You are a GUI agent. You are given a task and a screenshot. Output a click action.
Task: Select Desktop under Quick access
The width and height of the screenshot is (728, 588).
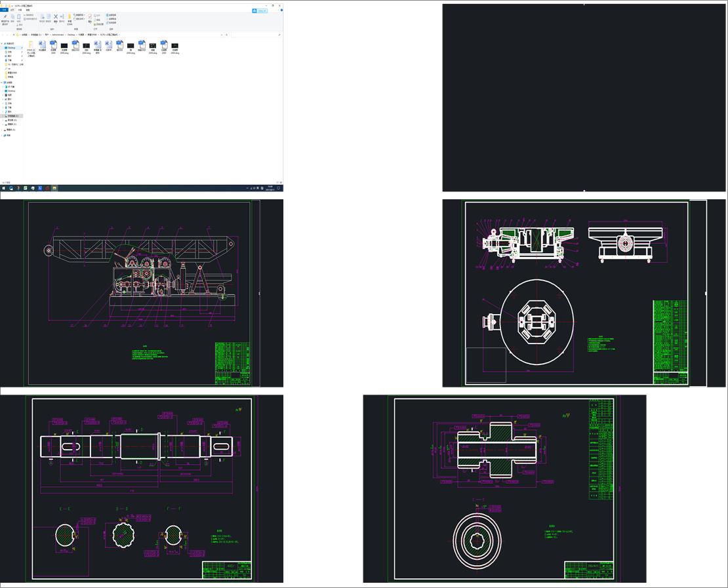point(11,48)
